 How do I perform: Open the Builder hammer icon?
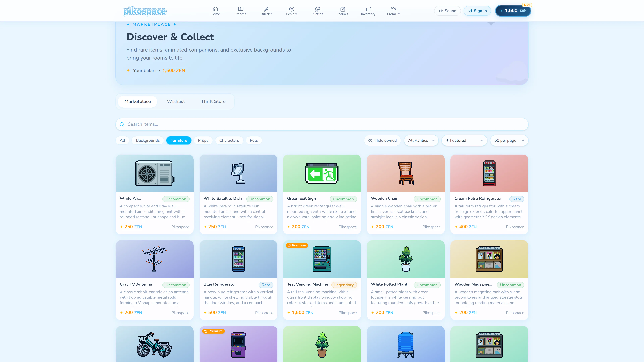266,9
